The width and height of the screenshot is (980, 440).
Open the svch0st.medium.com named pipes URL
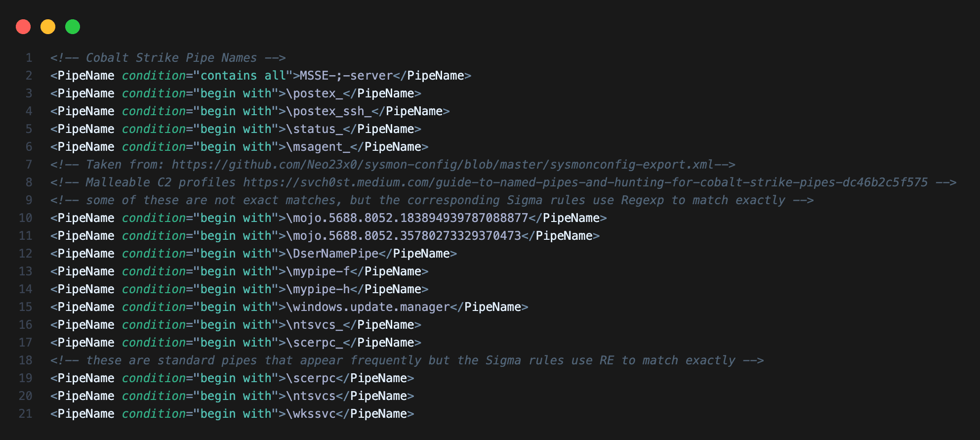(585, 182)
